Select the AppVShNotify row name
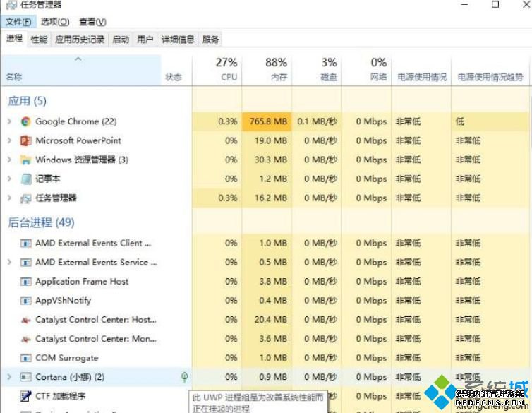The height and width of the screenshot is (413, 532). (63, 301)
